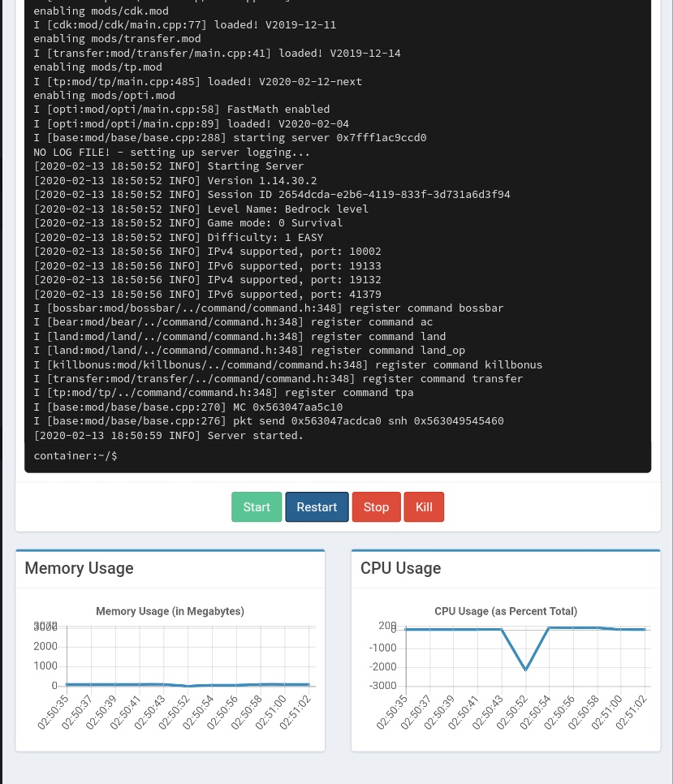Select the 'Server started.' log line
673x784 pixels.
pyautogui.click(x=169, y=436)
